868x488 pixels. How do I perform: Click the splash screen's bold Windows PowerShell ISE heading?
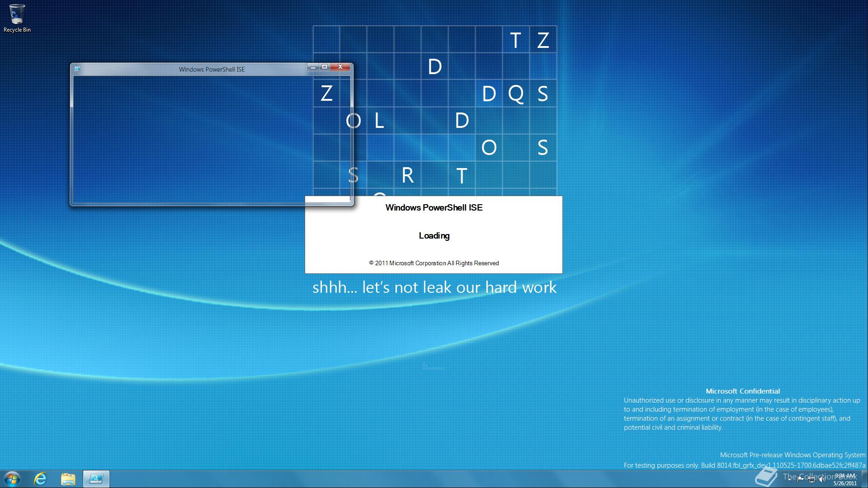tap(434, 207)
